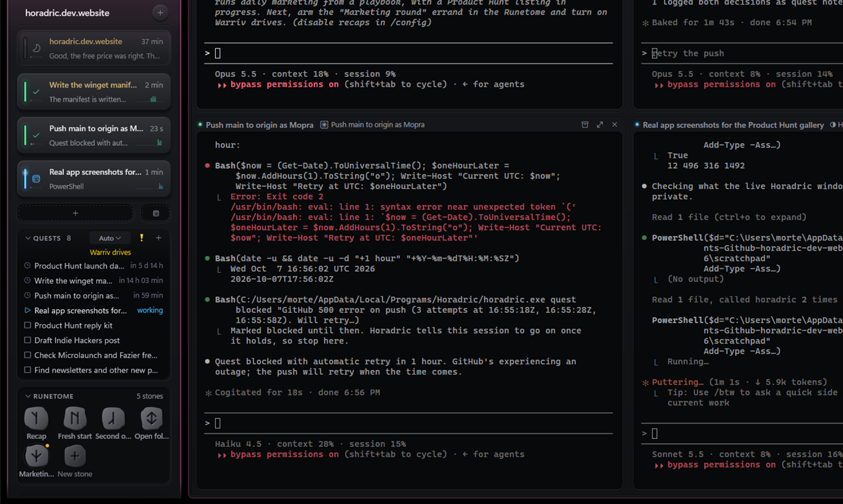The height and width of the screenshot is (504, 843).
Task: Expand the Push main pane to full view
Action: pyautogui.click(x=600, y=125)
